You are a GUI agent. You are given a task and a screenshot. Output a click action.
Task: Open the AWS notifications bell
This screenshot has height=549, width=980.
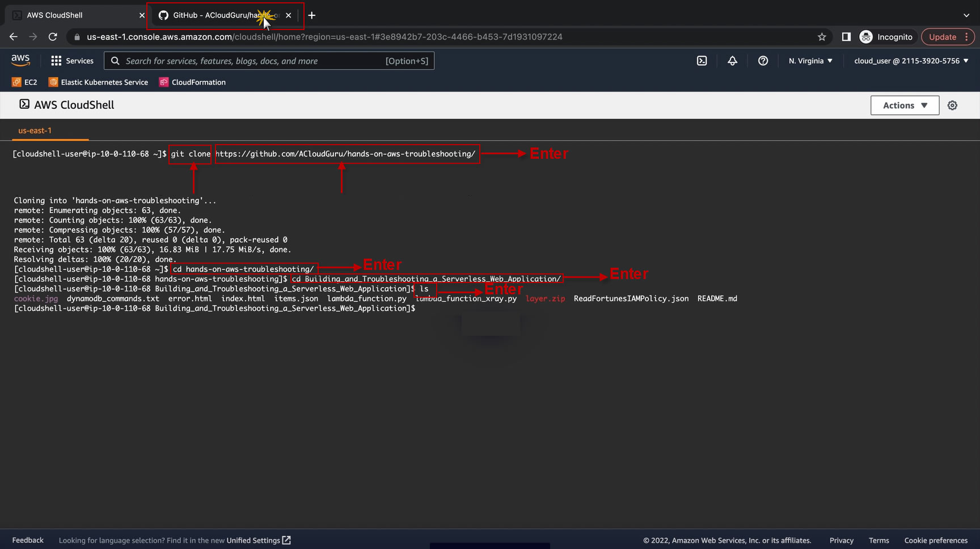pos(732,61)
